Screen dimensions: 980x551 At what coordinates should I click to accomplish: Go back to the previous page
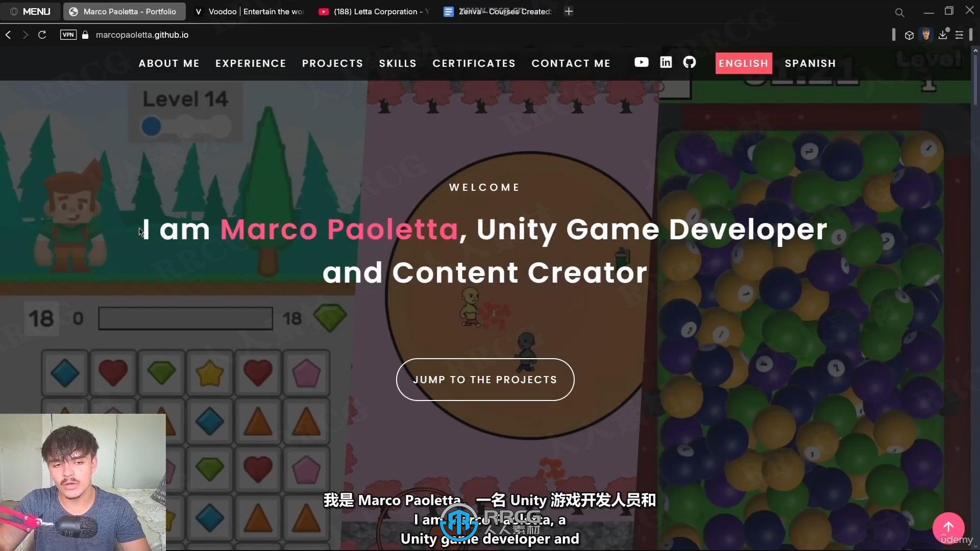[8, 35]
